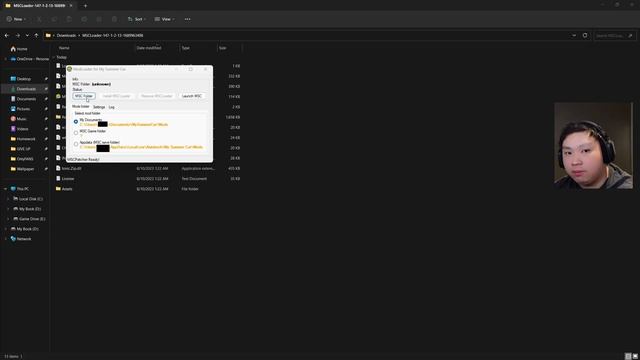Open Network in the navigation pane

tap(21, 239)
